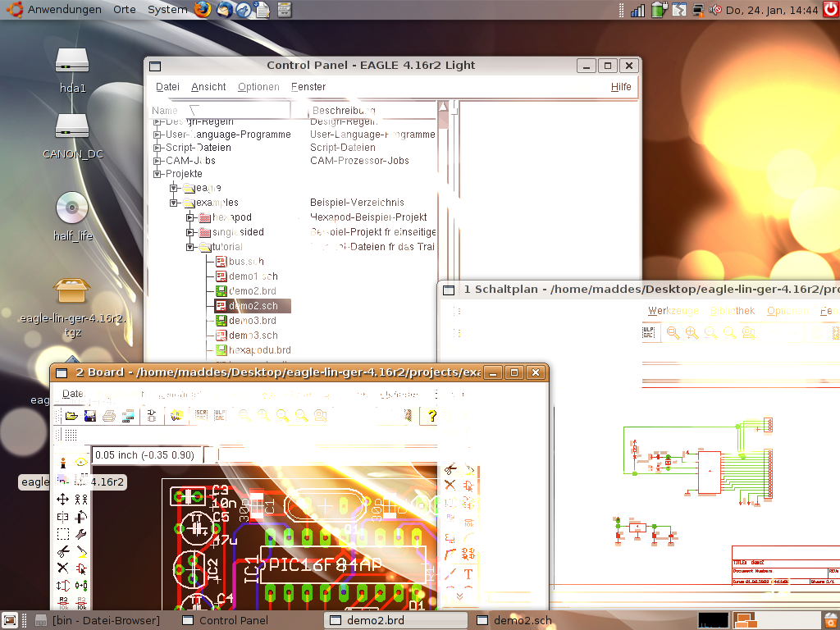Open grid settings icon in Board window
The width and height of the screenshot is (840, 630).
[71, 435]
